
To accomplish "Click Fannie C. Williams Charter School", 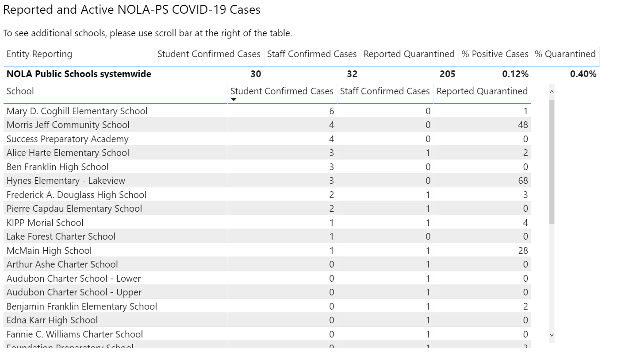I will (x=75, y=334).
